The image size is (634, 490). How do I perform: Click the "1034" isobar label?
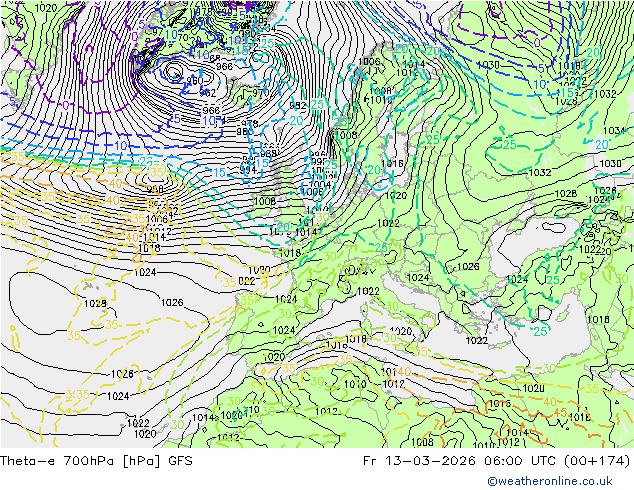pyautogui.click(x=615, y=131)
